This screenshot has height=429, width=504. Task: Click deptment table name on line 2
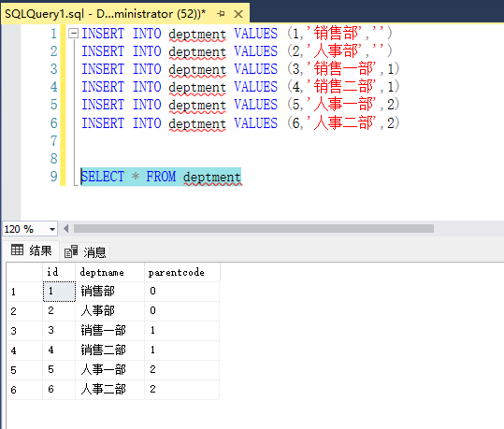tap(197, 51)
